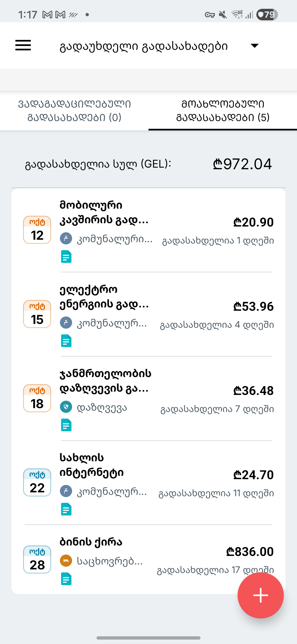Select მოახლოებული გადასახადები (5) tab

(x=223, y=111)
